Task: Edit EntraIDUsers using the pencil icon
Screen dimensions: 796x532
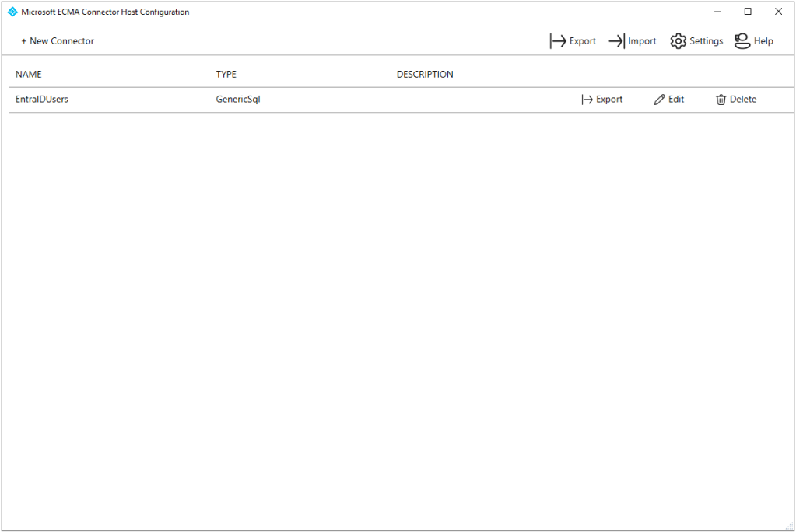Action: coord(660,100)
